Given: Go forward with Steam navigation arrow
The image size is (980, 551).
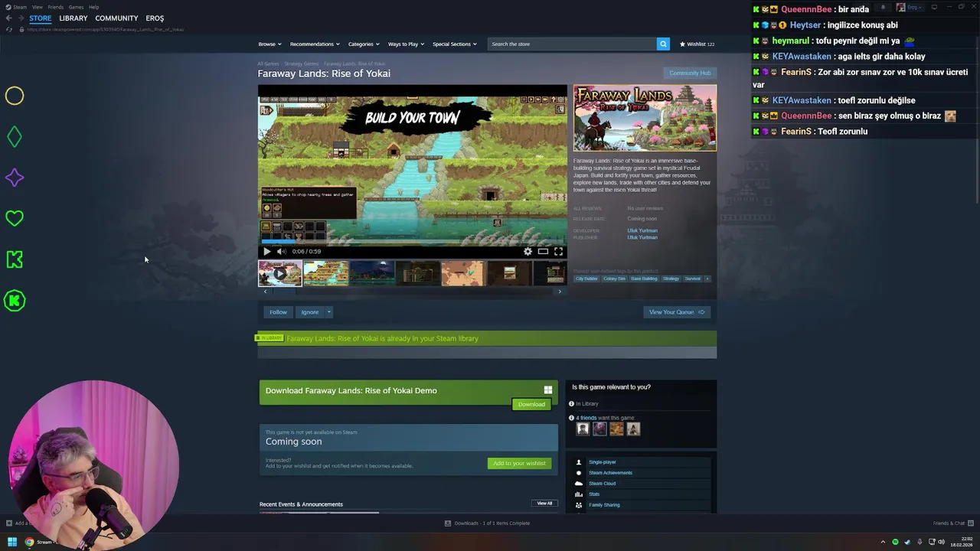Looking at the screenshot, I should (21, 18).
